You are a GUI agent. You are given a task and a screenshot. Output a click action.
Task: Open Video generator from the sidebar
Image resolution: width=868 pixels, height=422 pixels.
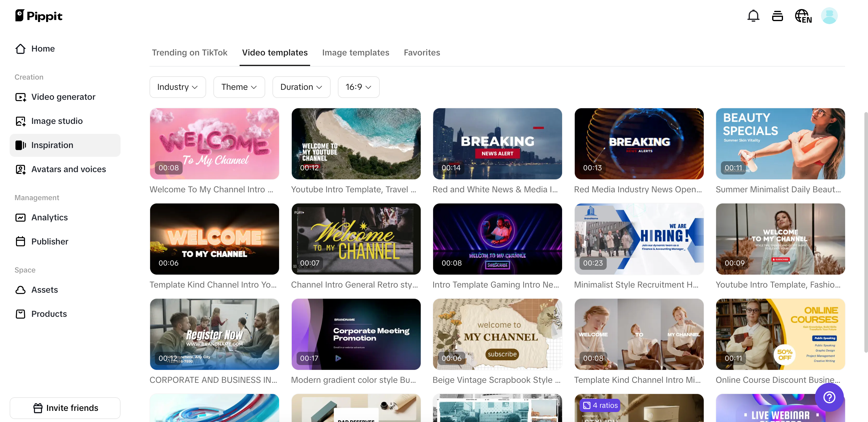[x=63, y=97]
